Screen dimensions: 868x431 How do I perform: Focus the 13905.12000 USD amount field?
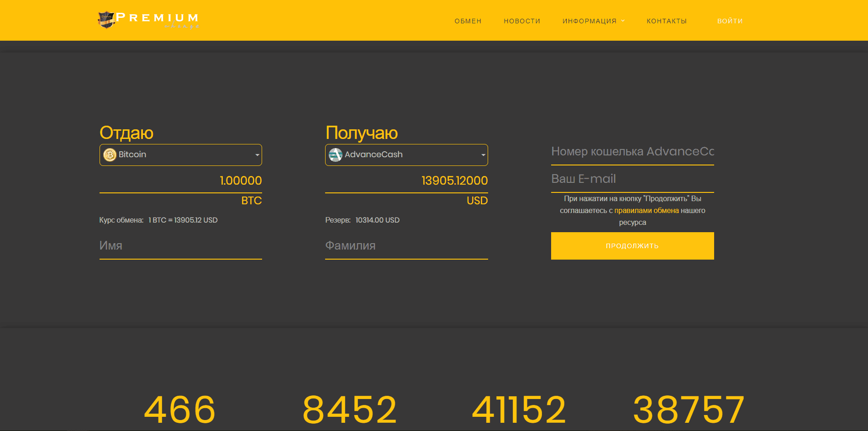pos(406,181)
